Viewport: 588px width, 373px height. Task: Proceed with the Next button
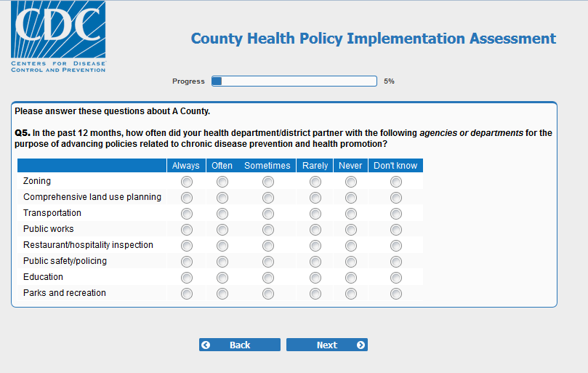[x=326, y=345]
